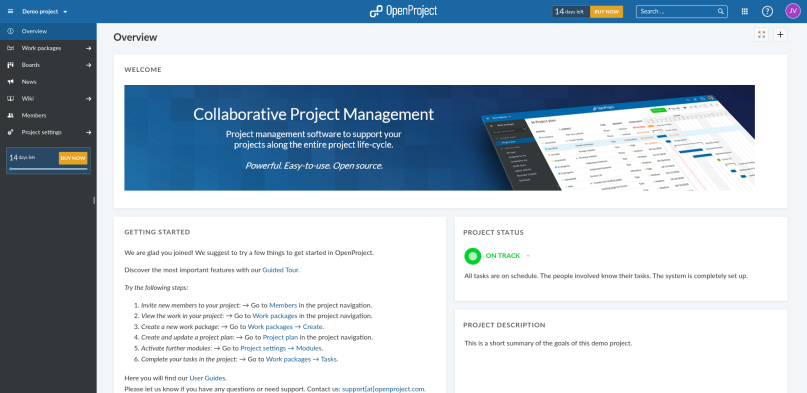
Task: Toggle fullscreen zen mode icon
Action: point(762,34)
